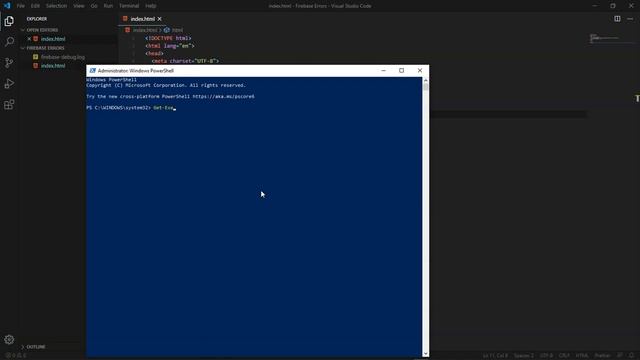Screen dimensions: 640x360
Task: Open the Terminal menu
Action: click(x=129, y=6)
